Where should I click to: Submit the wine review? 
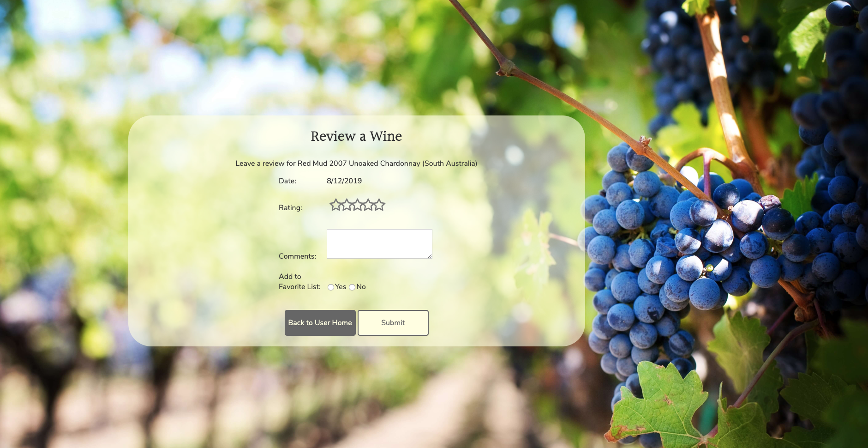[393, 323]
